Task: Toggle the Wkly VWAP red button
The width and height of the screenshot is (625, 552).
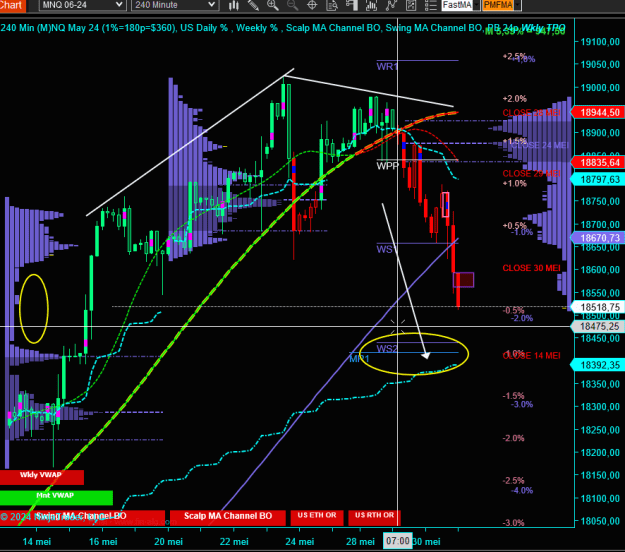Action: tap(41, 477)
